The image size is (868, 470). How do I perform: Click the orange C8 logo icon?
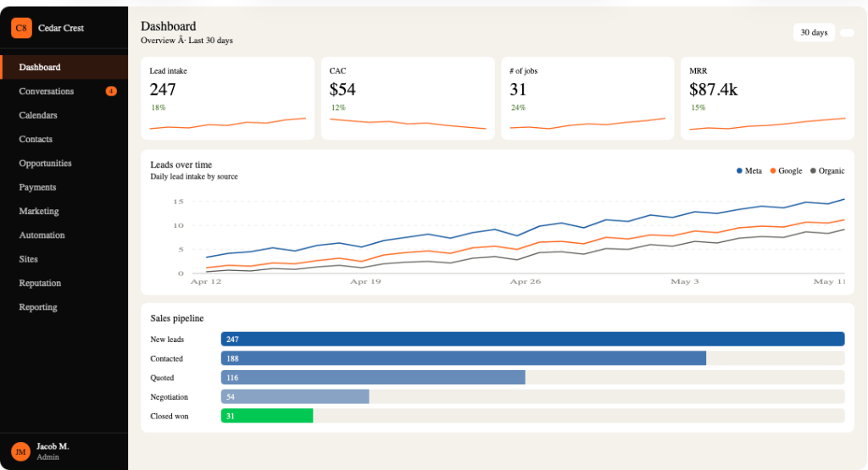(21, 28)
